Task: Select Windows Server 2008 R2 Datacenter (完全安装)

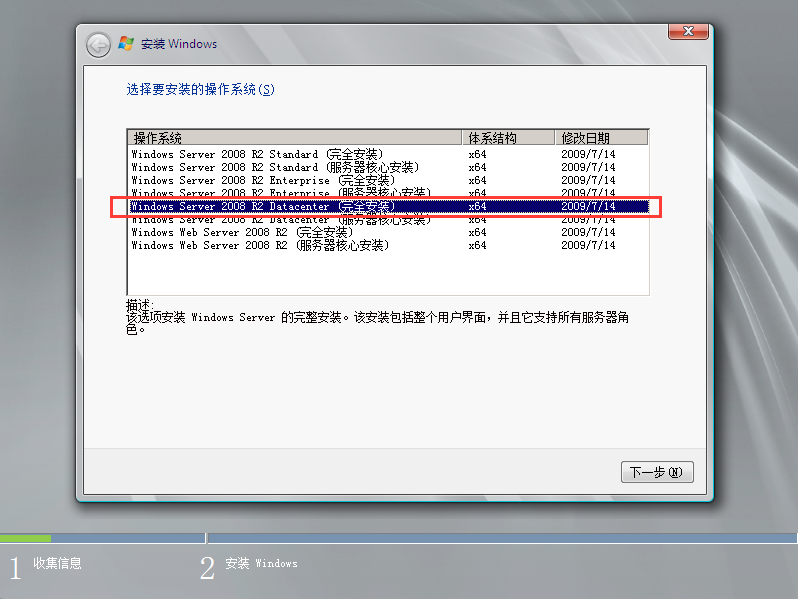Action: click(388, 206)
